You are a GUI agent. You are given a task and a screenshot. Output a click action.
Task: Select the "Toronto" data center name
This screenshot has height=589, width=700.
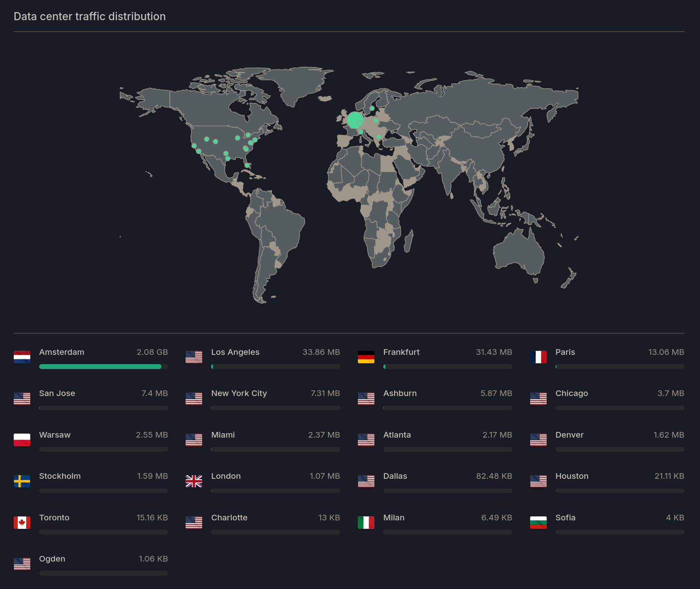click(x=54, y=518)
